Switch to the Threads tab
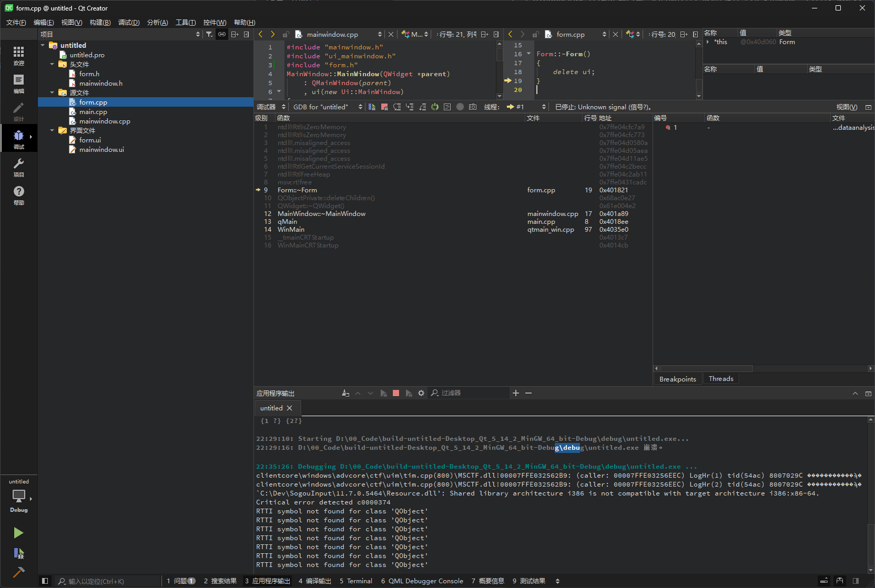This screenshot has height=588, width=875. click(x=721, y=379)
